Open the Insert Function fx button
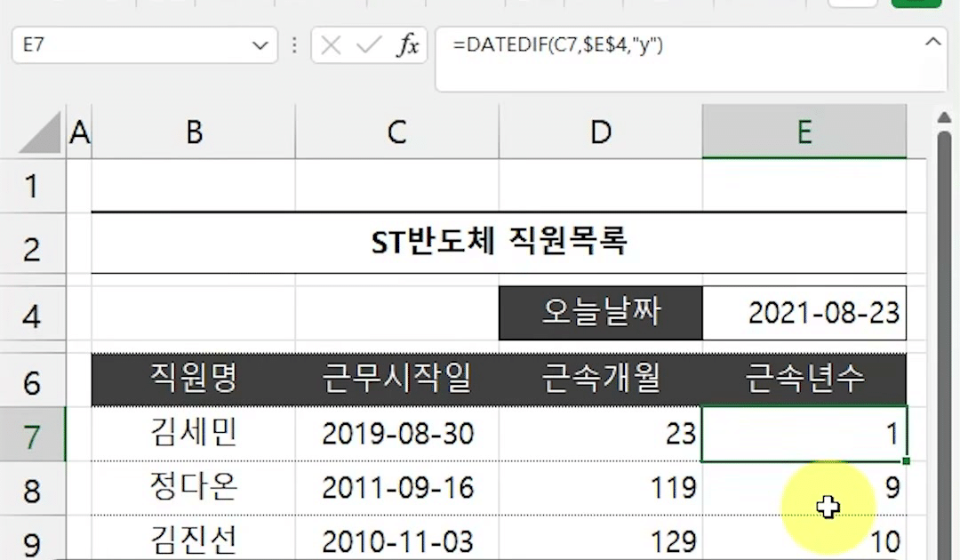960x560 pixels. tap(408, 45)
